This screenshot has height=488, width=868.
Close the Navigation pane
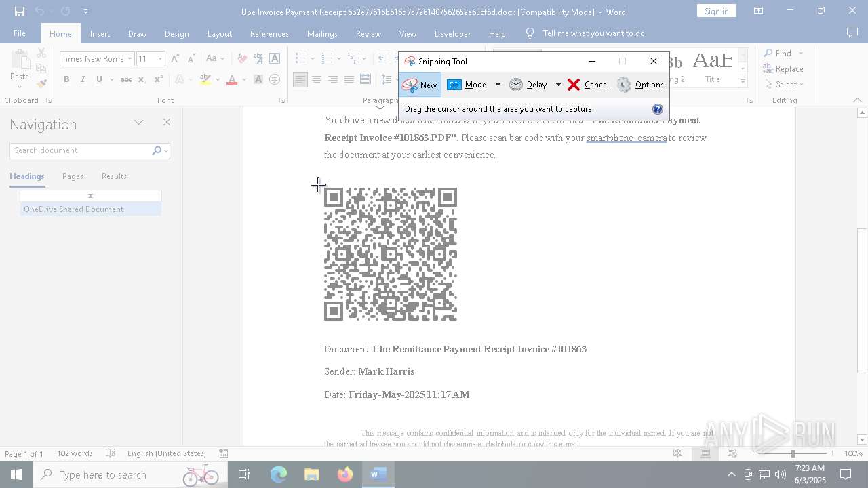pos(167,123)
